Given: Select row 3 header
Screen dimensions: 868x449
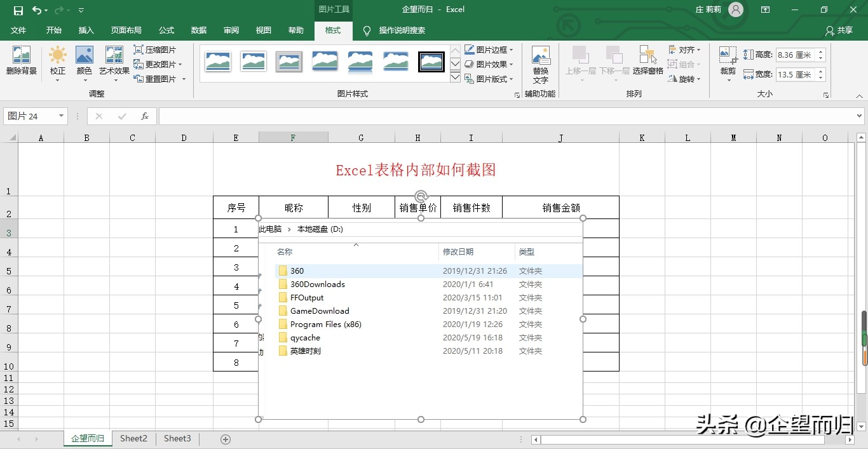Looking at the screenshot, I should (x=9, y=229).
